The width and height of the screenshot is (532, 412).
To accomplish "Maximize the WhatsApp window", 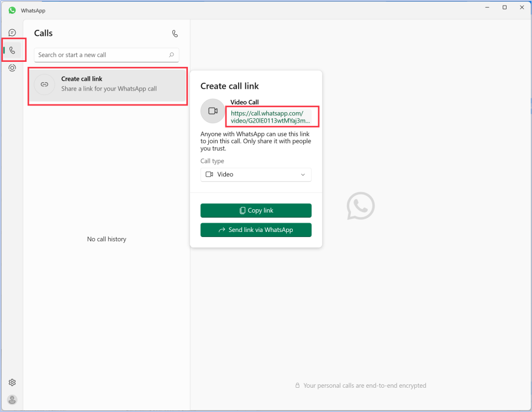I will tap(504, 7).
